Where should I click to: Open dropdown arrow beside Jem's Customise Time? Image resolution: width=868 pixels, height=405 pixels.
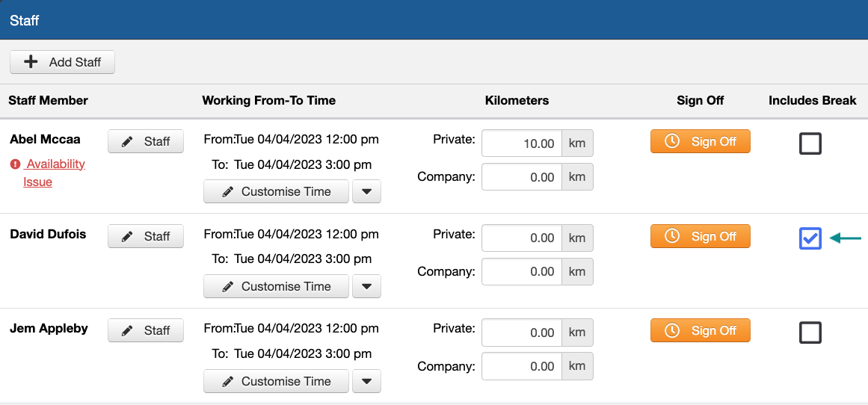pyautogui.click(x=366, y=381)
